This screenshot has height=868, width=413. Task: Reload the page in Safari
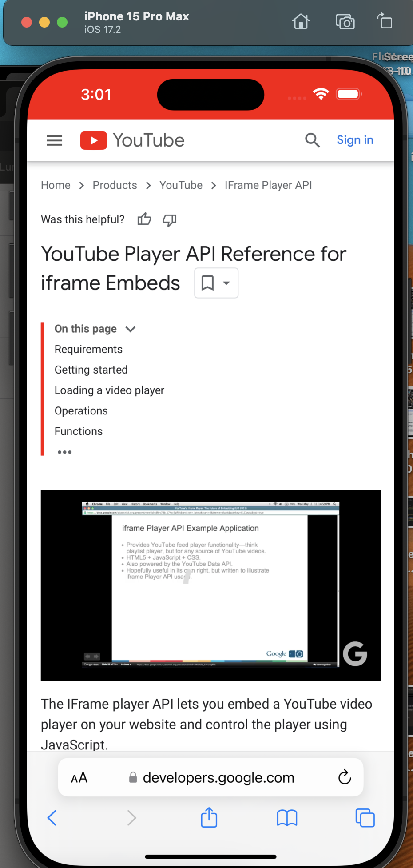(x=345, y=777)
